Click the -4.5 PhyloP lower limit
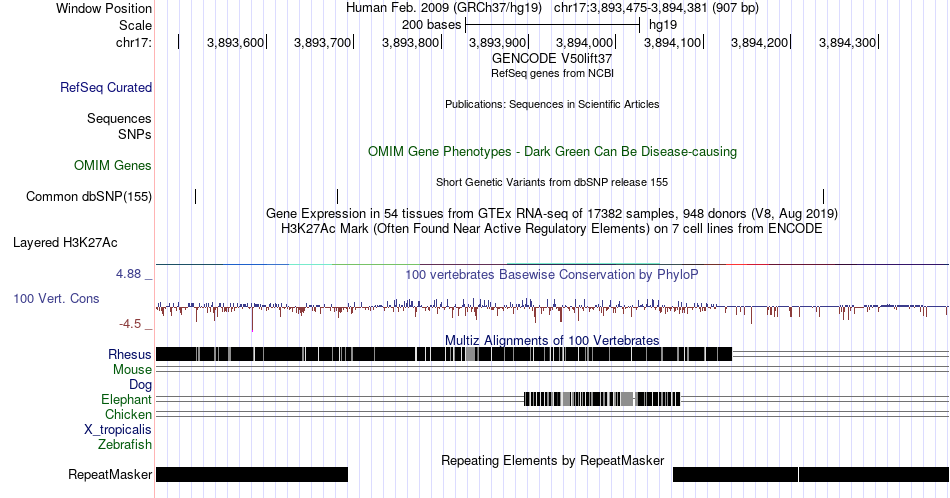This screenshot has width=950, height=498. 130,324
